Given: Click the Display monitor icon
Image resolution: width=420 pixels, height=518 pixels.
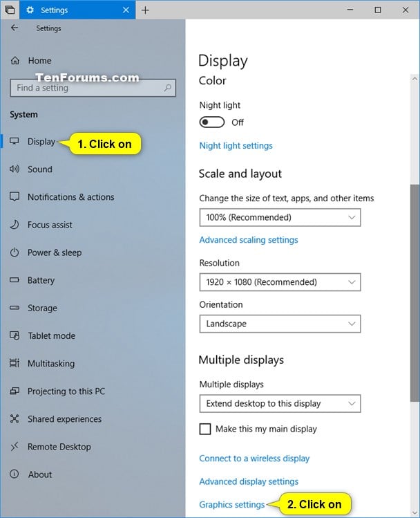Looking at the screenshot, I should (15, 141).
